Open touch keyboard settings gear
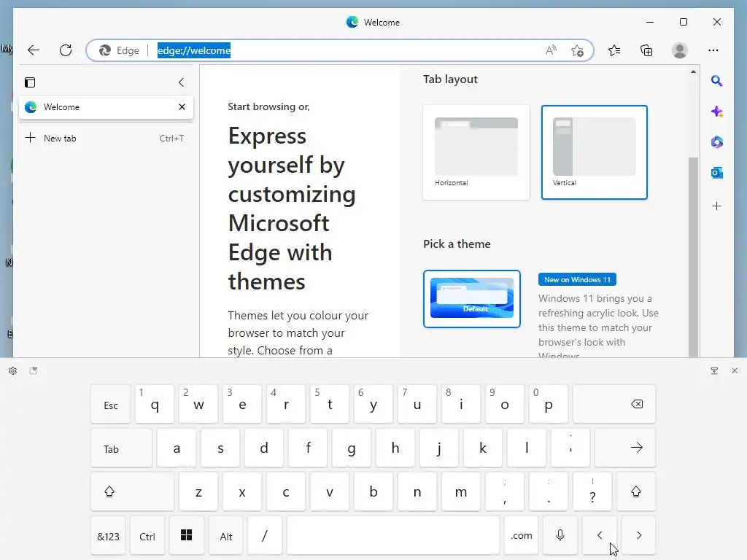The image size is (747, 560). pos(13,370)
